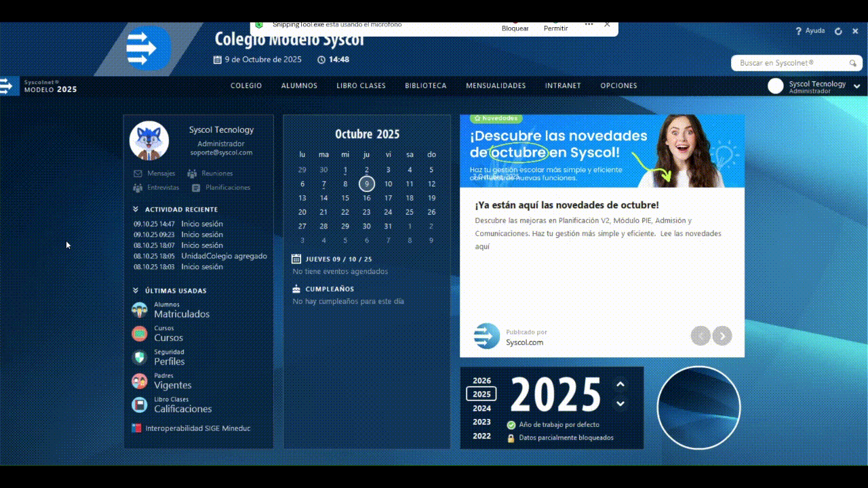This screenshot has width=868, height=488.
Task: Click the birthday cake icon beside CUMPLEAÑOS
Action: 296,289
